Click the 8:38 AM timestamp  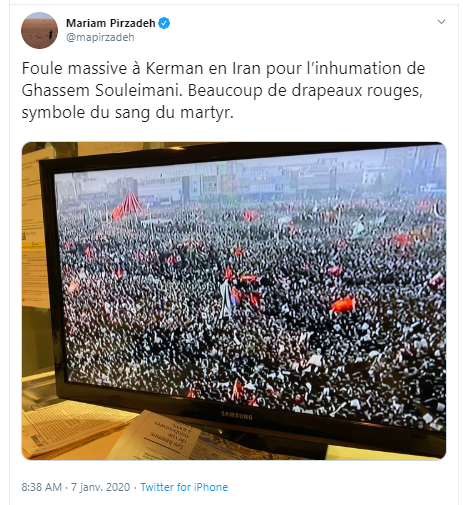[42, 487]
